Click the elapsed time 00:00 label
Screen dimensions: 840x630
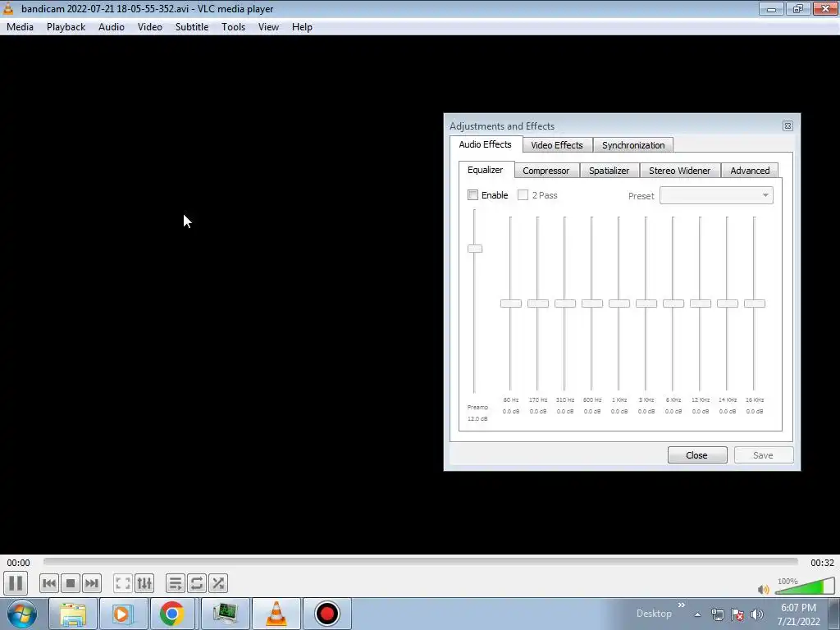pos(18,563)
